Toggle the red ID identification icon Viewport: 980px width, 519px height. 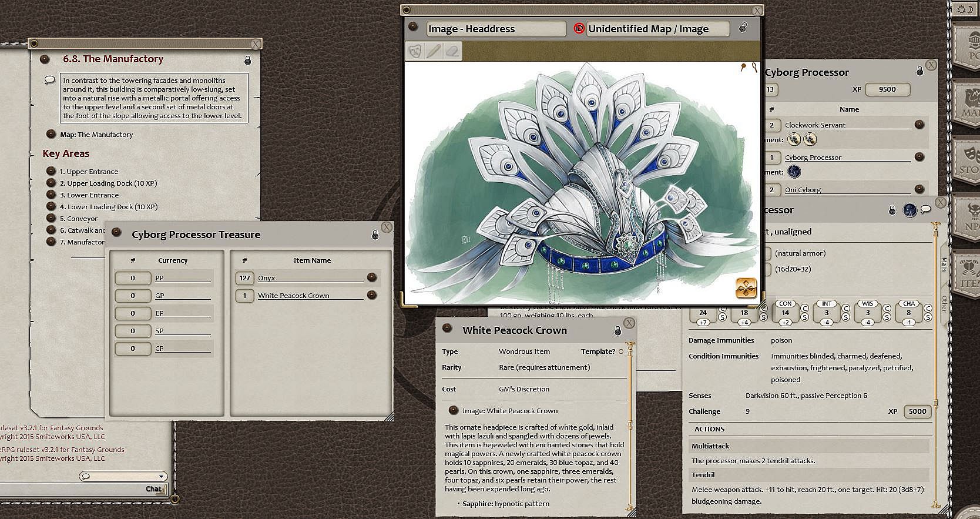[x=579, y=28]
